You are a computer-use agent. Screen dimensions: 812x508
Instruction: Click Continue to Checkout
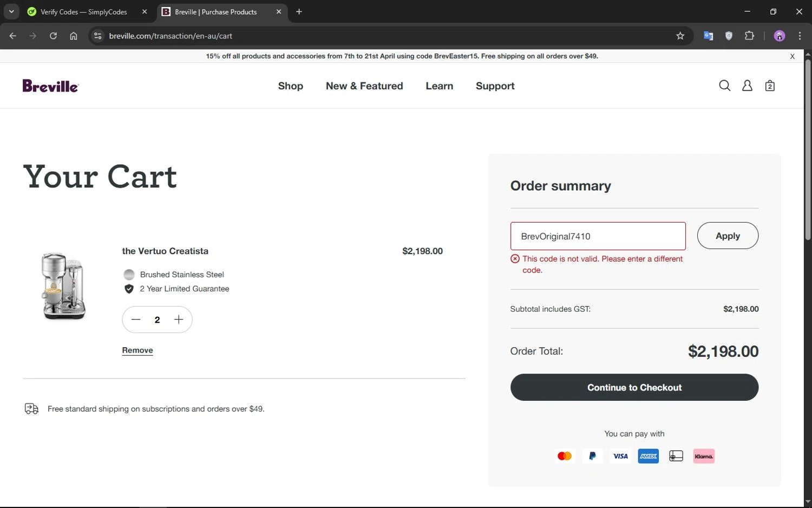634,387
